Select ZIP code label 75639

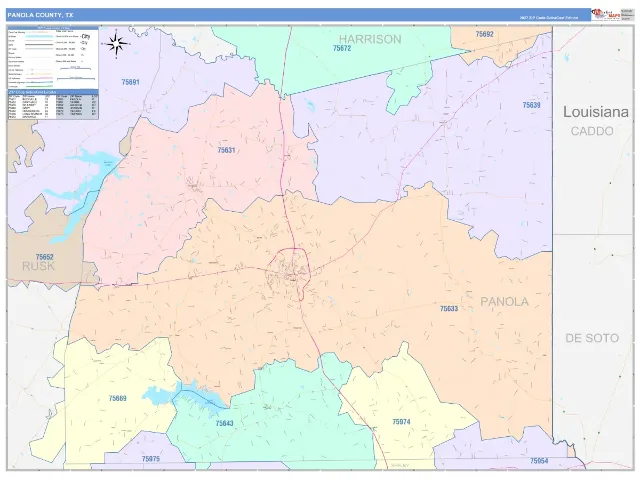point(531,105)
